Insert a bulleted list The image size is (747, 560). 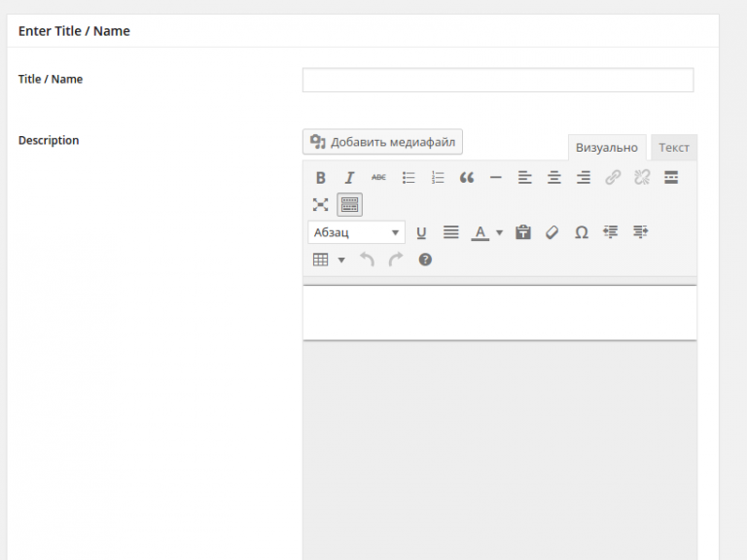pos(409,178)
